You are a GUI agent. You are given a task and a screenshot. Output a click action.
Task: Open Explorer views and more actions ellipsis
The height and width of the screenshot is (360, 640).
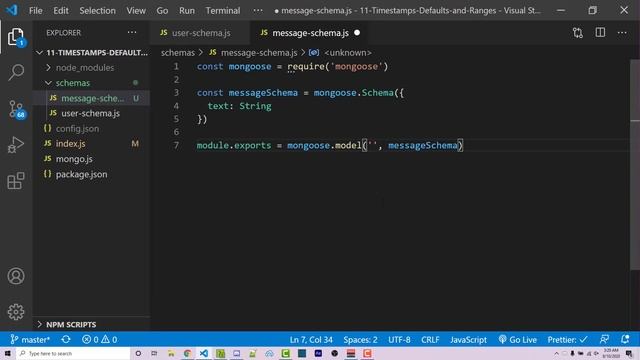132,32
